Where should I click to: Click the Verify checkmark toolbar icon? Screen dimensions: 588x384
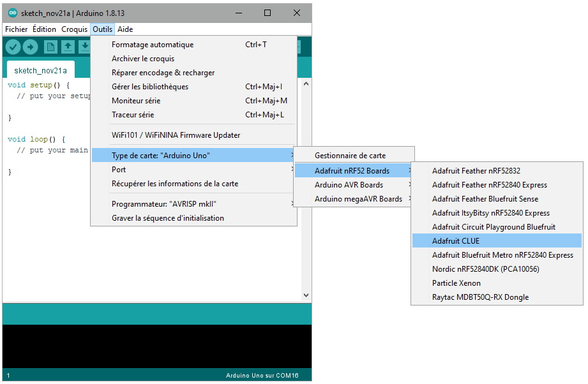point(13,47)
